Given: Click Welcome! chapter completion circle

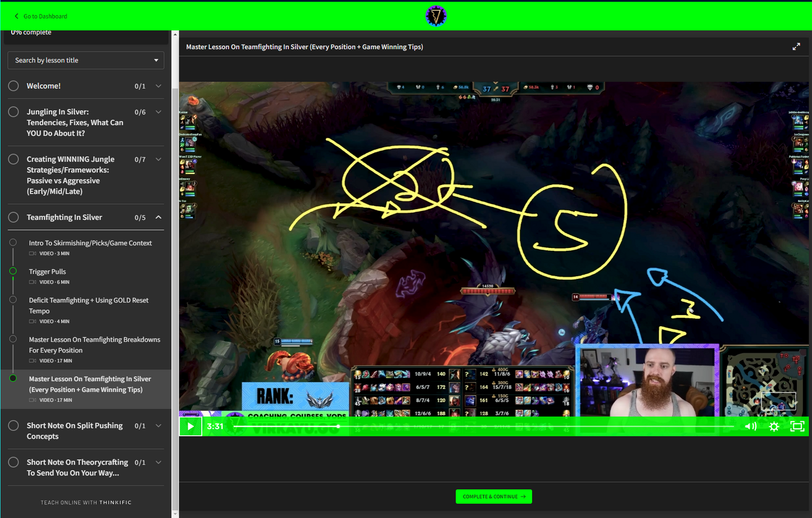Looking at the screenshot, I should 13,86.
